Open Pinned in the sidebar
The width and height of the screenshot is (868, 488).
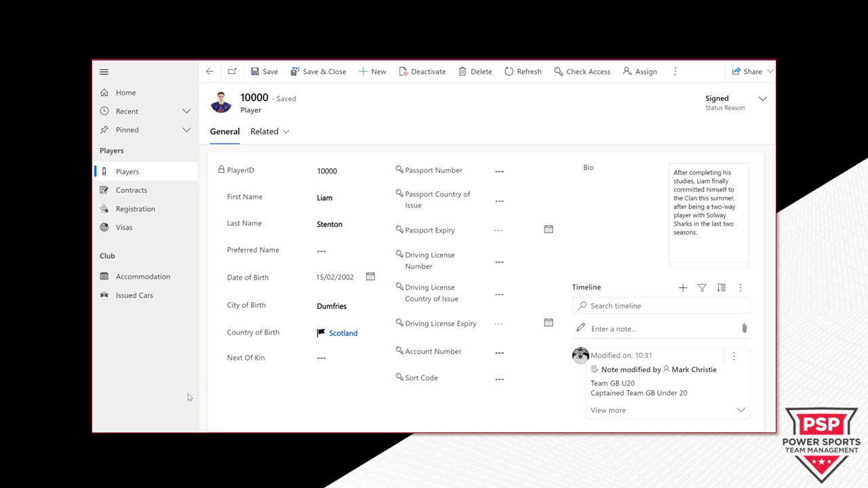click(127, 129)
